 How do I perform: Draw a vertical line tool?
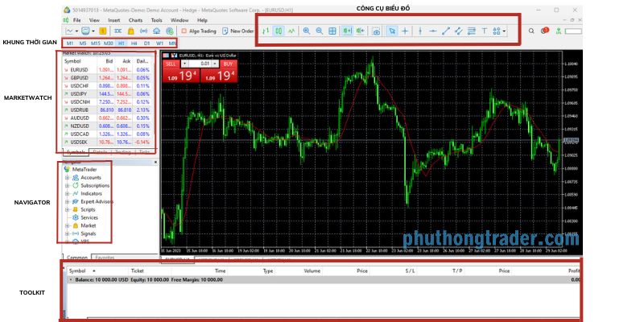point(420,31)
